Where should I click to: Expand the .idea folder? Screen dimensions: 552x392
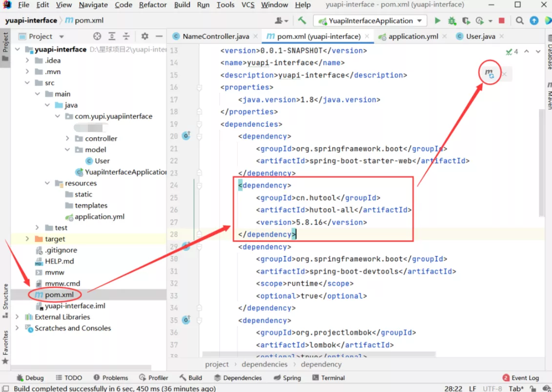click(x=27, y=61)
